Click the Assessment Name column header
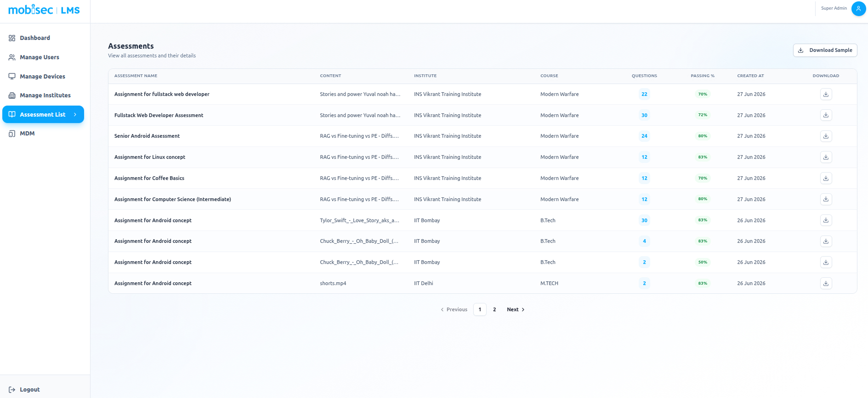The image size is (868, 398). pyautogui.click(x=136, y=76)
